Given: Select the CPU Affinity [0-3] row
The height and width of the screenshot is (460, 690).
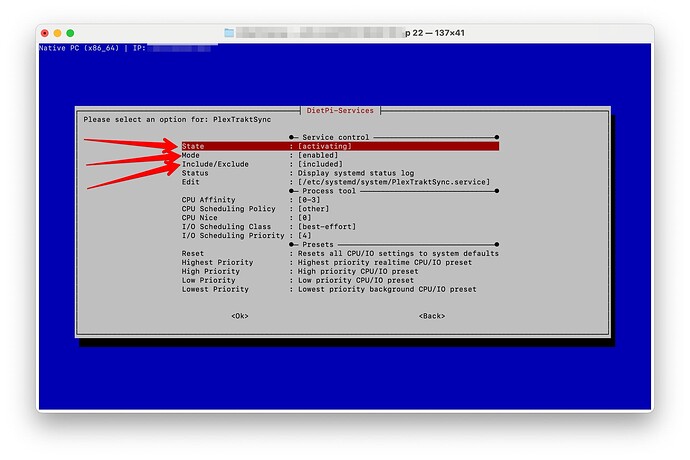Looking at the screenshot, I should click(x=340, y=200).
